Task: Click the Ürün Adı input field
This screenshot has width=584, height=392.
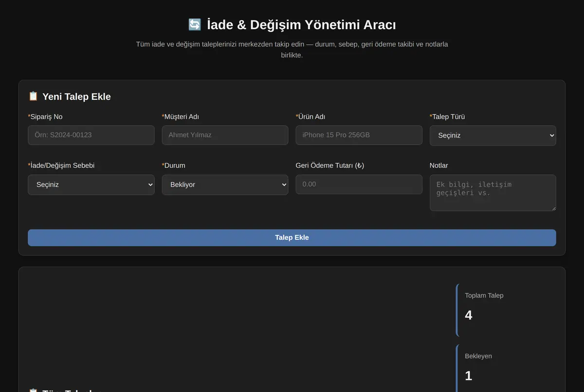Action: point(359,135)
